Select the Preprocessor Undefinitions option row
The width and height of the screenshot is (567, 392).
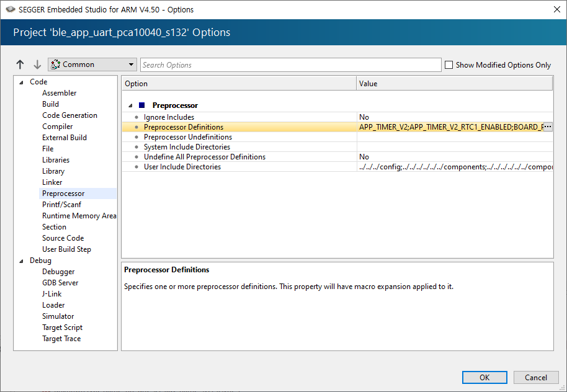[x=337, y=137]
